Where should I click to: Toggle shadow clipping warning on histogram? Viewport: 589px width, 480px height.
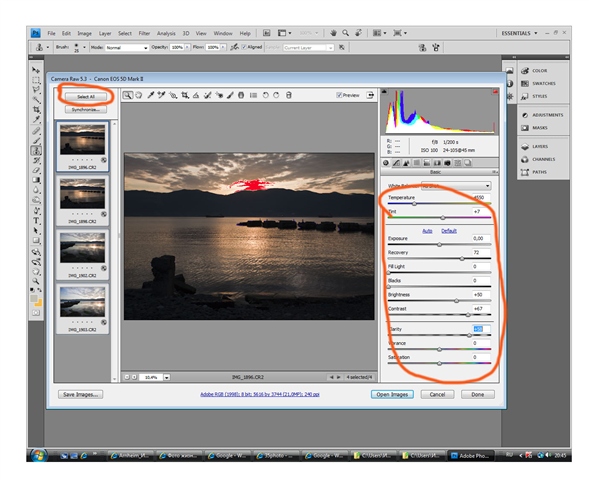point(384,92)
